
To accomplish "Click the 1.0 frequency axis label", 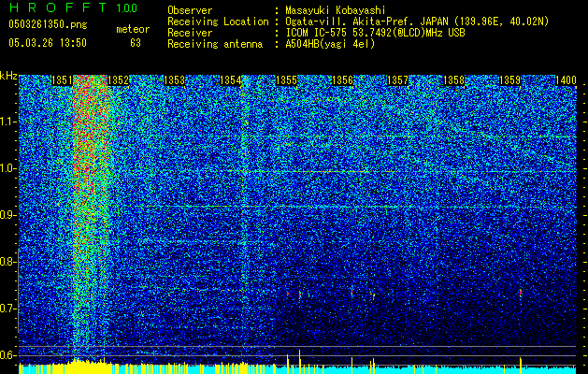I will [x=8, y=168].
